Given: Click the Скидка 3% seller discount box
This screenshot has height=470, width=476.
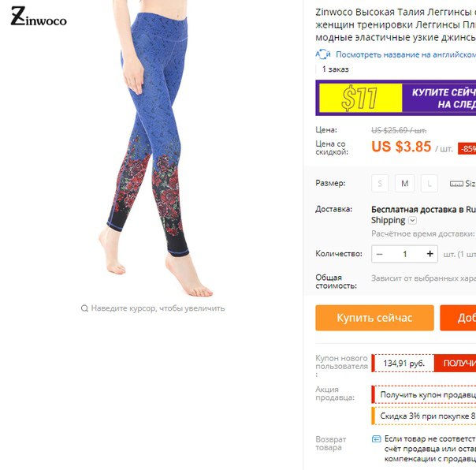Looking at the screenshot, I should point(424,416).
